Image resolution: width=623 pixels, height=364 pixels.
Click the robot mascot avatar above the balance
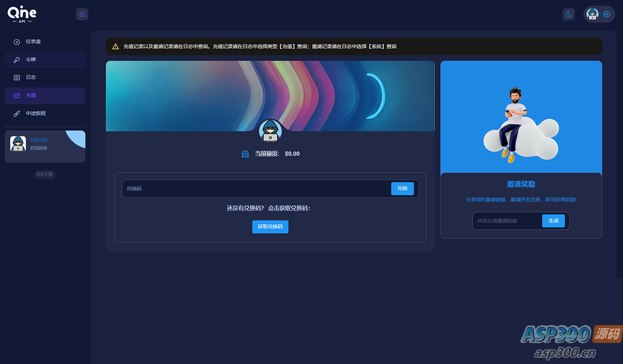(270, 131)
